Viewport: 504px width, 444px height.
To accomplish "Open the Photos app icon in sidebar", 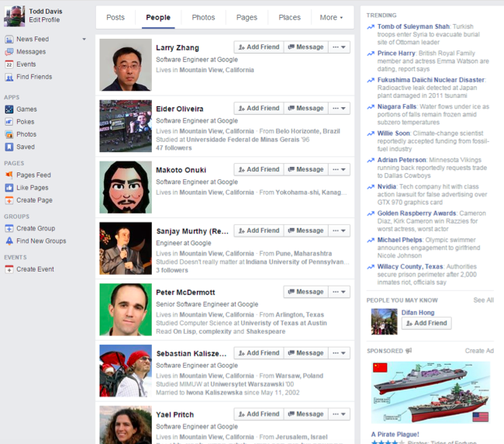I will (9, 134).
